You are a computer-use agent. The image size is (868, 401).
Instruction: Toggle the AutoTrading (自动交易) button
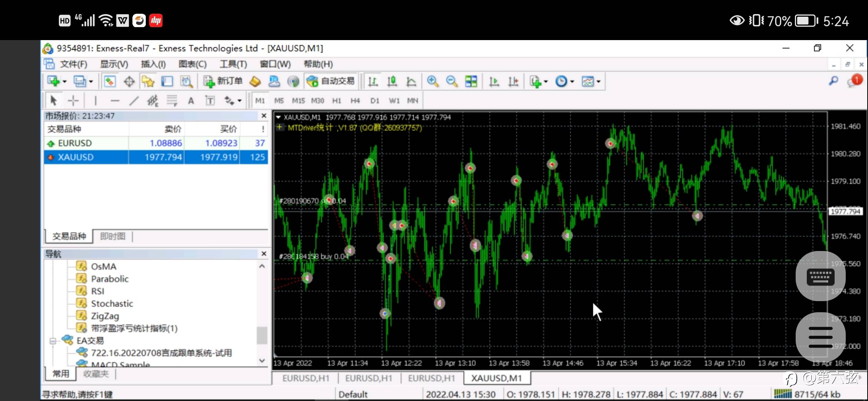[x=331, y=81]
